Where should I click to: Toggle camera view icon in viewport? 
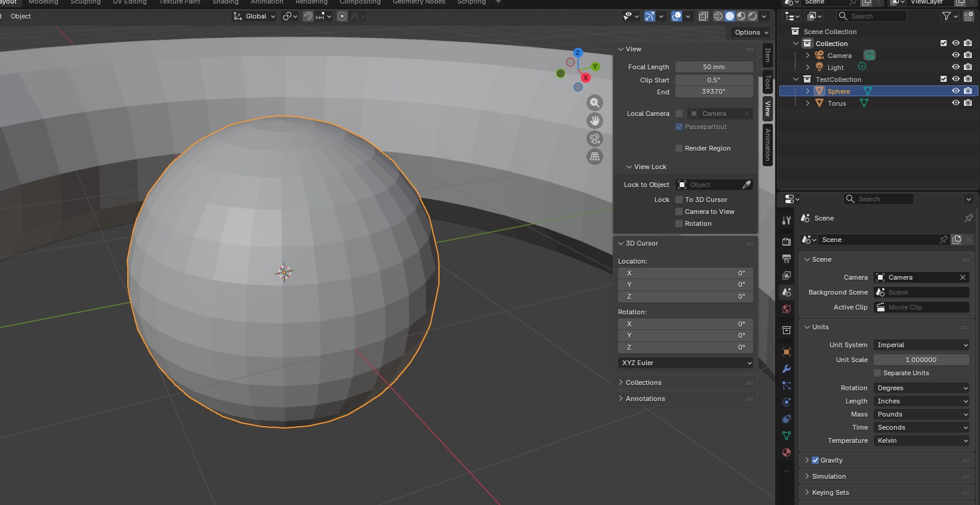point(595,139)
